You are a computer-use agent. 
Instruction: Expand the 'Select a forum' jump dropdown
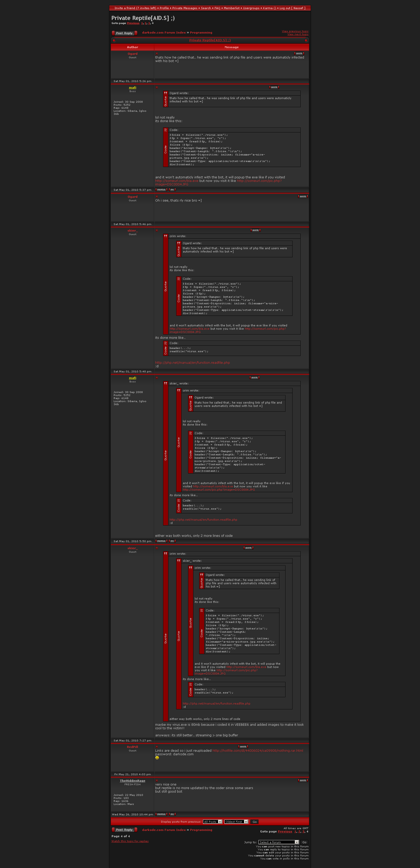278,842
